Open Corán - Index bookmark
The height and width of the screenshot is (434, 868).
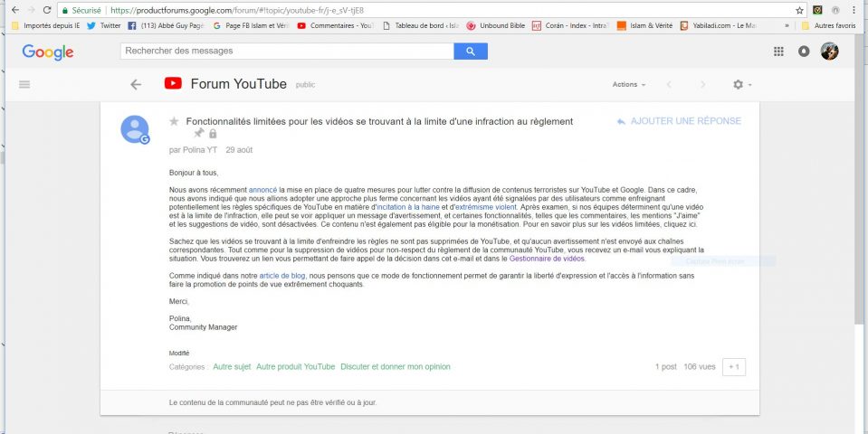[x=570, y=25]
